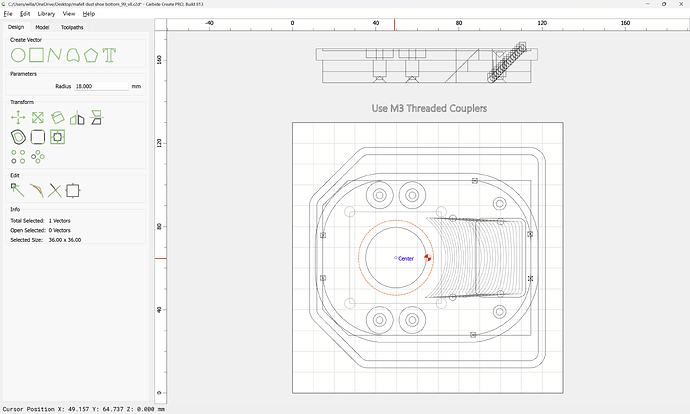Minimize the Carbide Create window
Image resolution: width=690 pixels, height=414 pixels.
pyautogui.click(x=648, y=4)
